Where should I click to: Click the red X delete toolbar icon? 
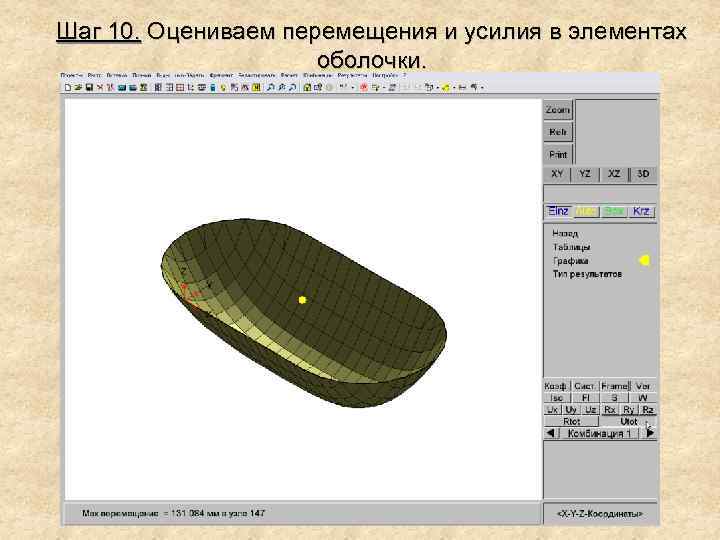coord(100,87)
